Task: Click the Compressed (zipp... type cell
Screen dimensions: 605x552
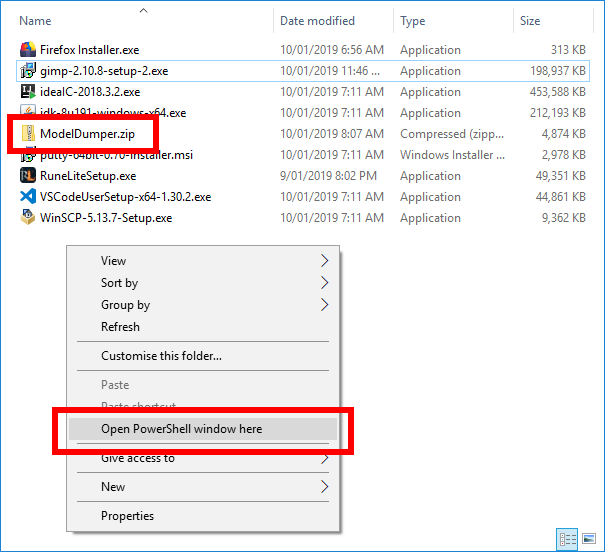Action: click(452, 134)
